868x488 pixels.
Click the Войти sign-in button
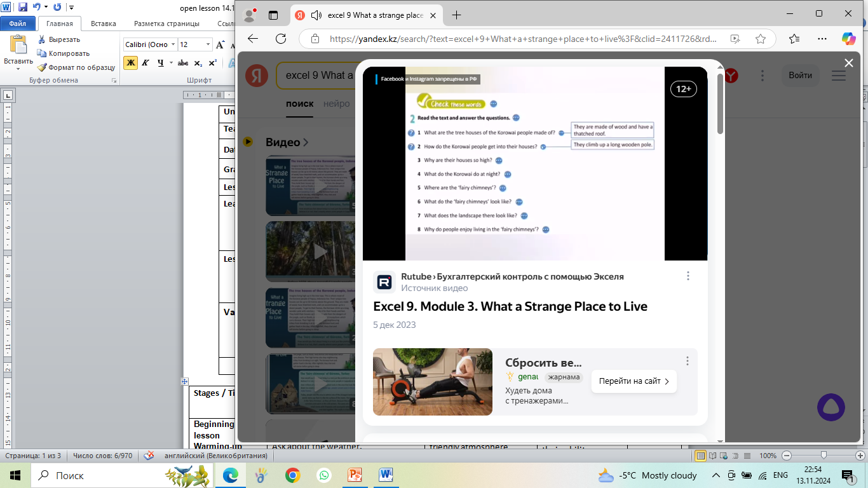(800, 75)
